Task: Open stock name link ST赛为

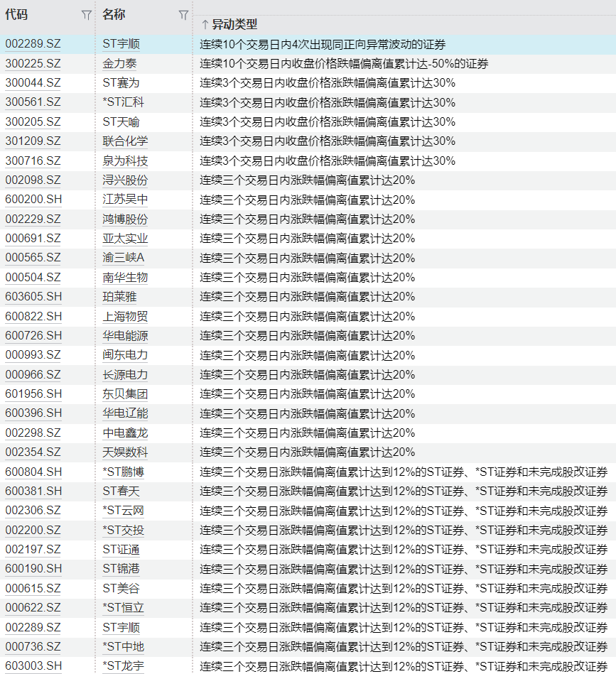Action: 121,83
